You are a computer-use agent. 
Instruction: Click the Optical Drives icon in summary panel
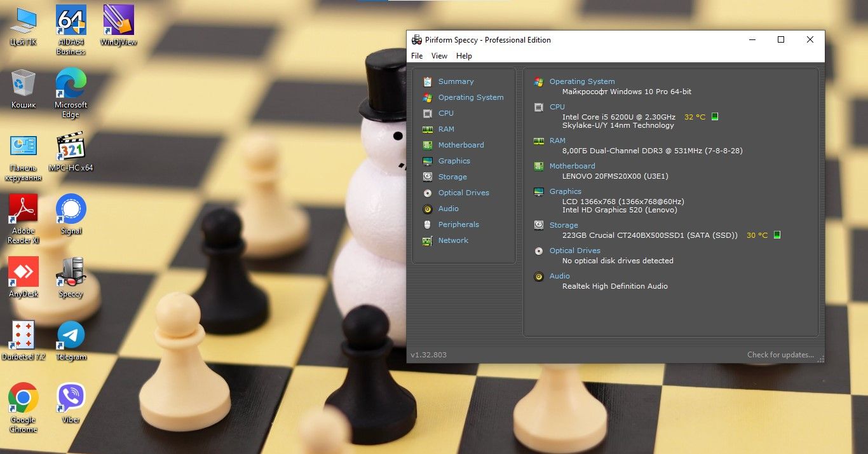539,251
